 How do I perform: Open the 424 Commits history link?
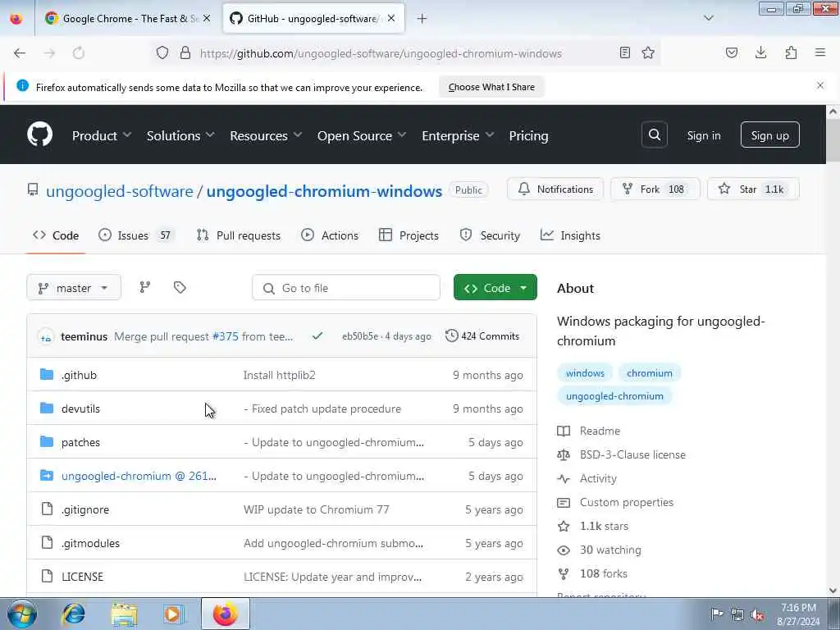pos(482,336)
